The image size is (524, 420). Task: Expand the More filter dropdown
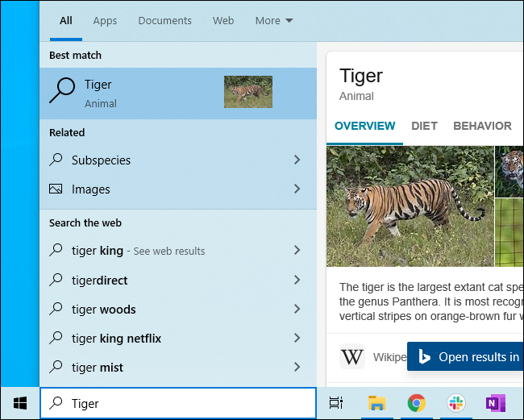(274, 21)
